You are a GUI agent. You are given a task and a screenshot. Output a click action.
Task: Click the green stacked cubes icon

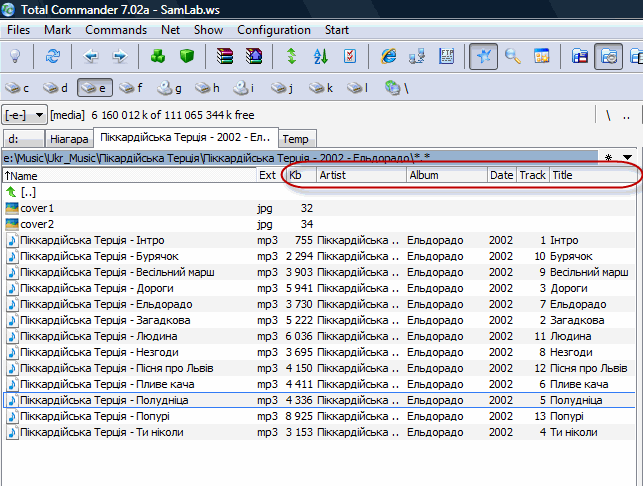coord(158,56)
